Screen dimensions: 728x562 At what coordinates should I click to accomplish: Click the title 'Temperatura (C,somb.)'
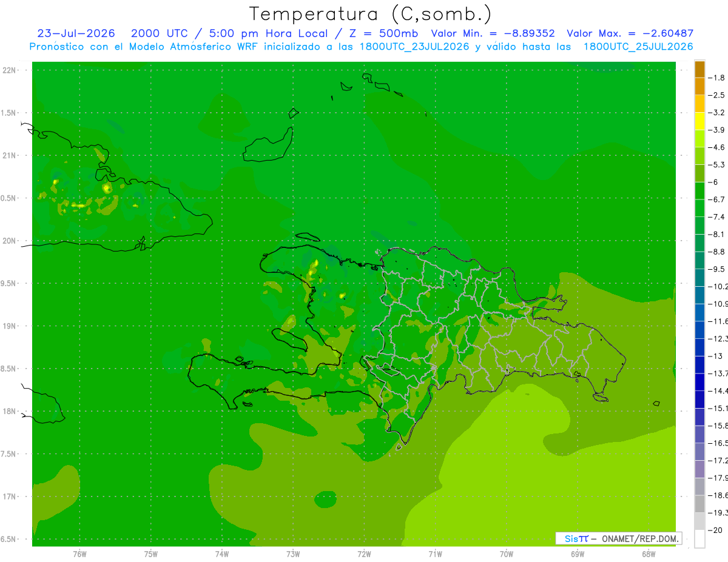(x=371, y=14)
